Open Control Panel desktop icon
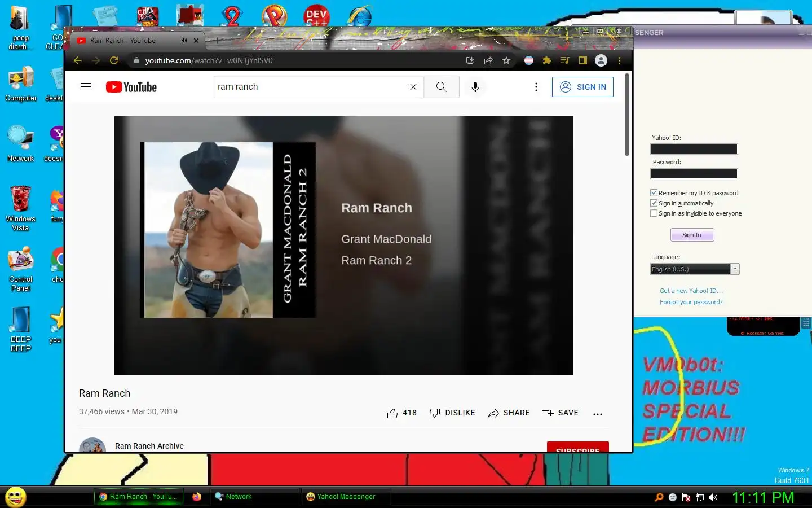812x508 pixels. tap(20, 269)
